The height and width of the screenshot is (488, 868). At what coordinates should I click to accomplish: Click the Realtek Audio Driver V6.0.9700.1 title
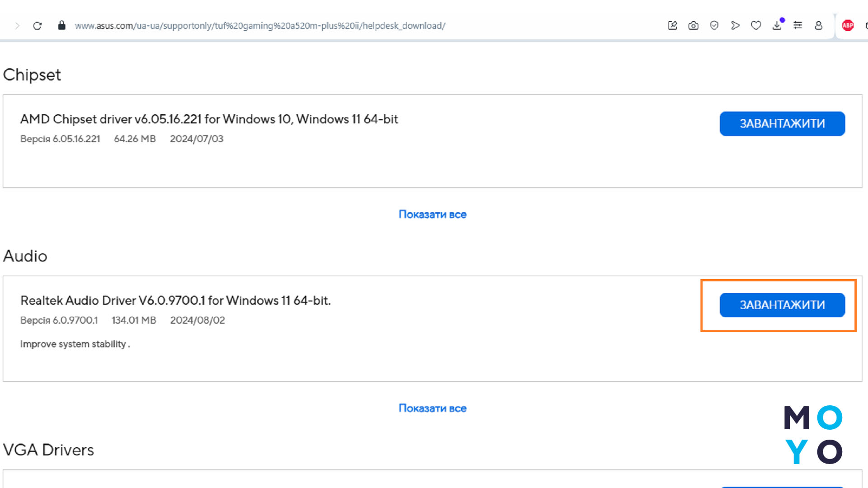(x=175, y=300)
